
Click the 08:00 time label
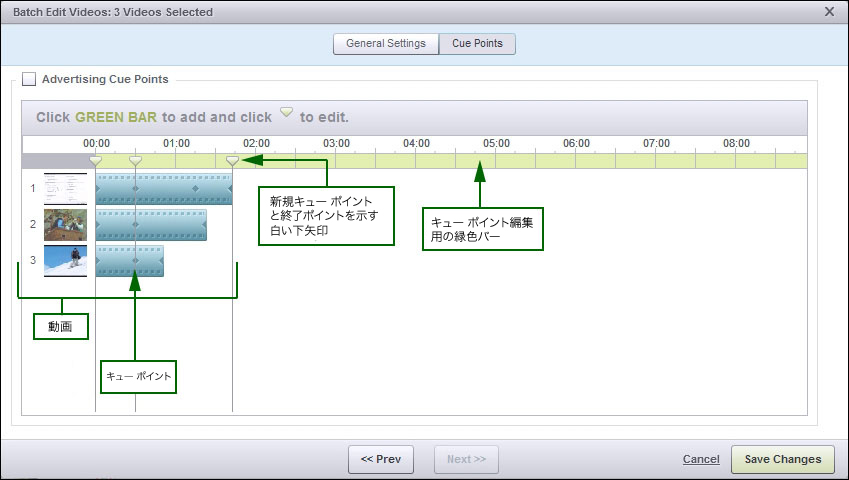point(736,143)
